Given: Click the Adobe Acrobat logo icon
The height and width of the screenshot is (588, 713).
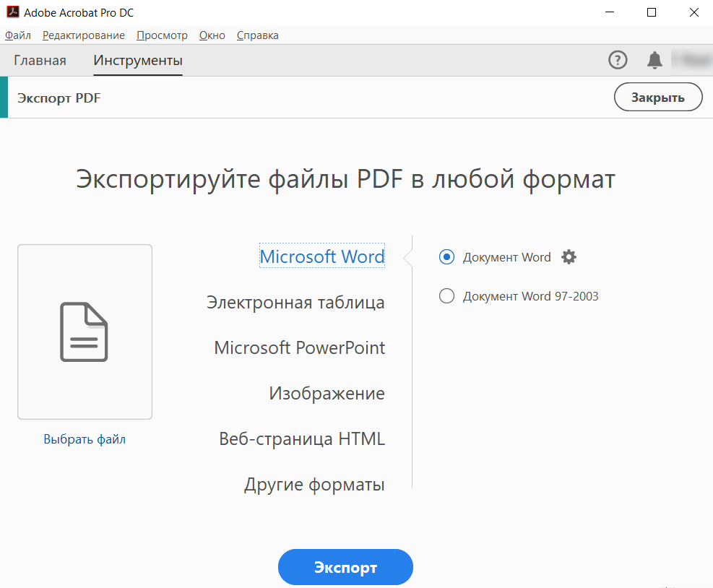Looking at the screenshot, I should coord(12,12).
